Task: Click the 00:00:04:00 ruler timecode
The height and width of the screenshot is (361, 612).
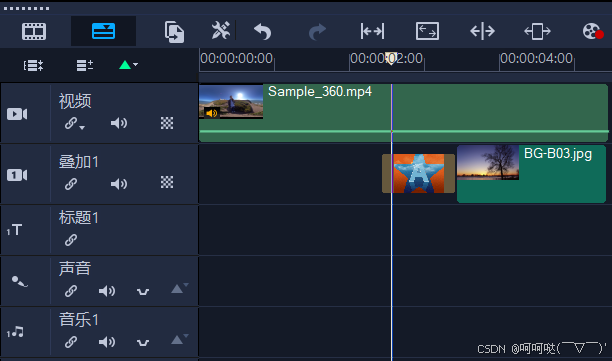Action: click(x=536, y=59)
